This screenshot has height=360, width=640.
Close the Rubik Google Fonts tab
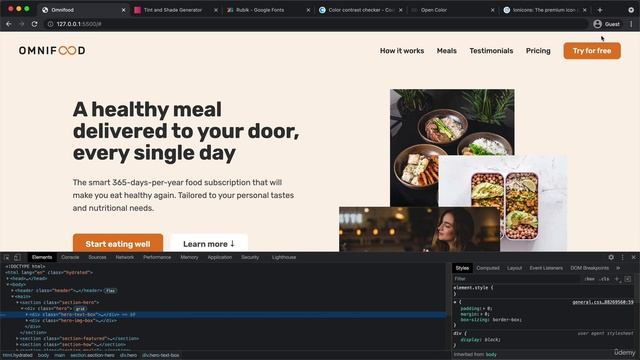(308, 10)
